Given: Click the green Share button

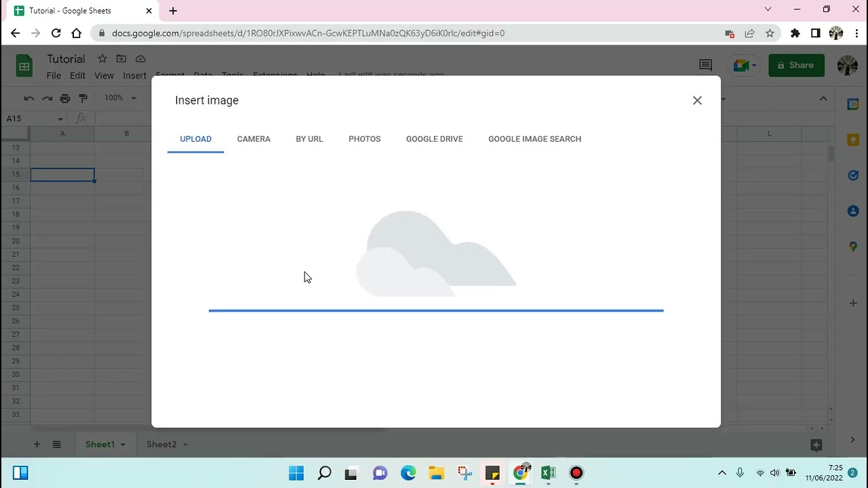Looking at the screenshot, I should (796, 65).
